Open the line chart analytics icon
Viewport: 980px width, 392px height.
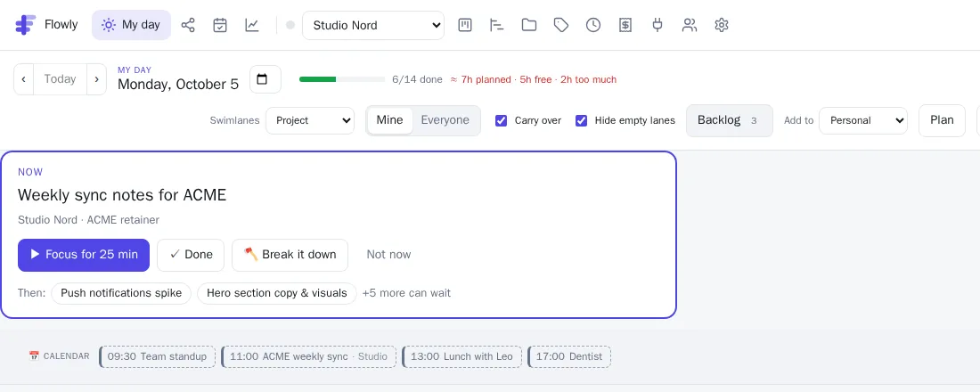(x=252, y=25)
